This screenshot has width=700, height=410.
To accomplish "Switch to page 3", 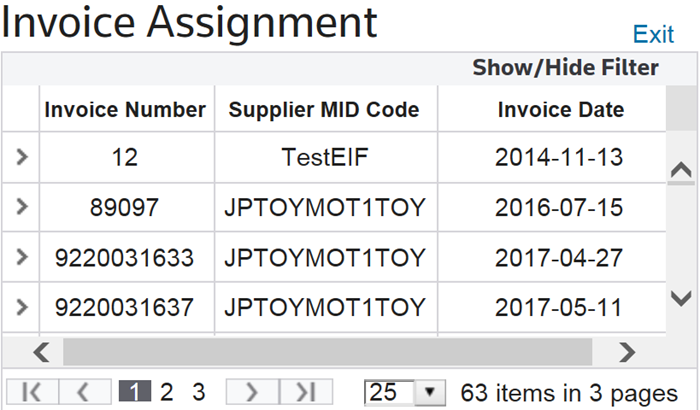I will click(x=199, y=392).
